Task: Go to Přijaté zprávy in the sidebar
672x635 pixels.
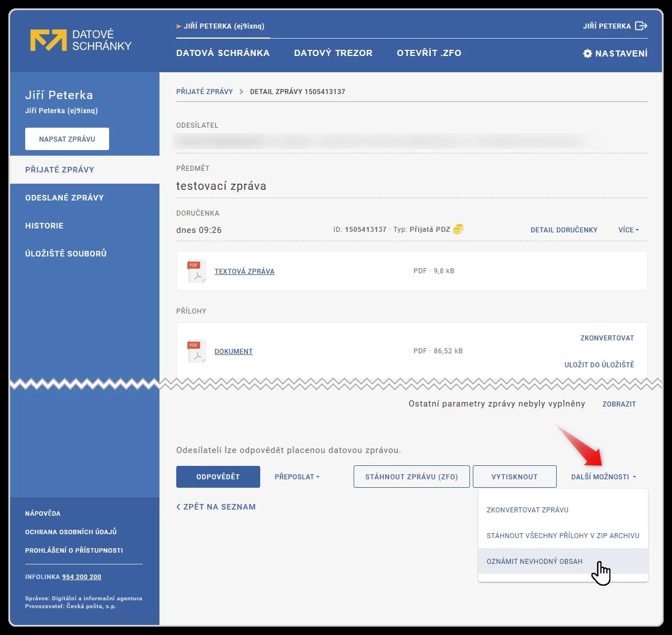Action: (x=84, y=170)
